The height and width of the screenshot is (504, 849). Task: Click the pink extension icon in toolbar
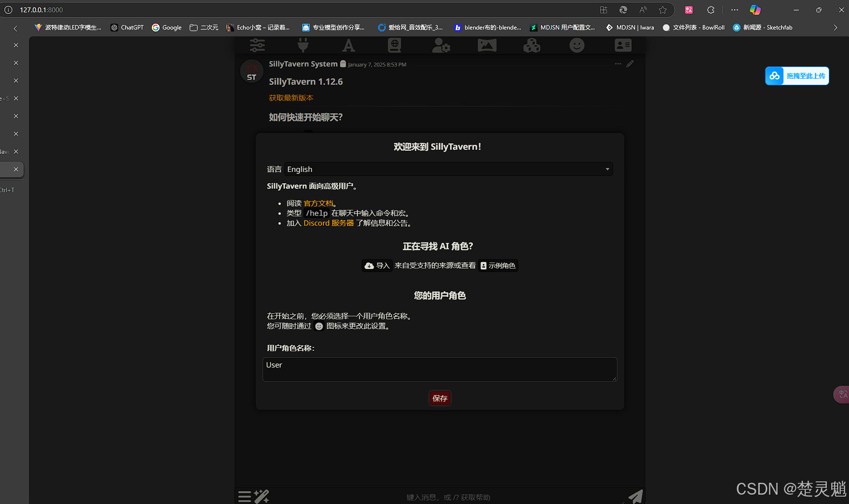tap(689, 10)
